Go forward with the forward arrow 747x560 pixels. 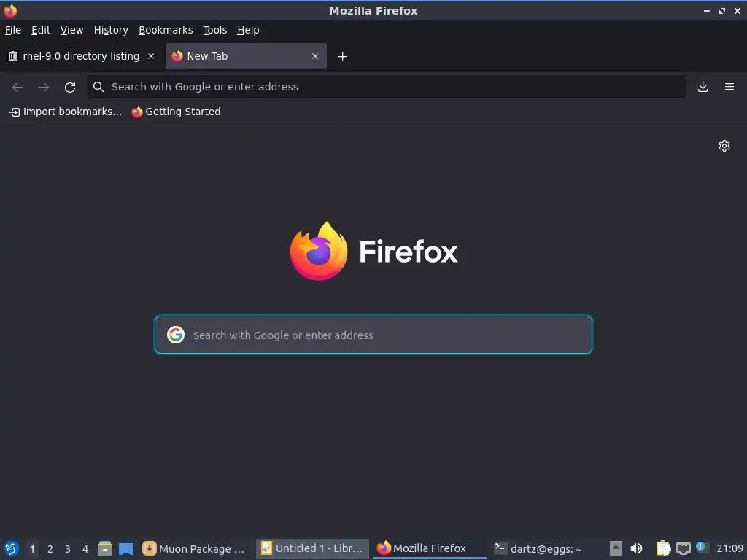tap(44, 87)
